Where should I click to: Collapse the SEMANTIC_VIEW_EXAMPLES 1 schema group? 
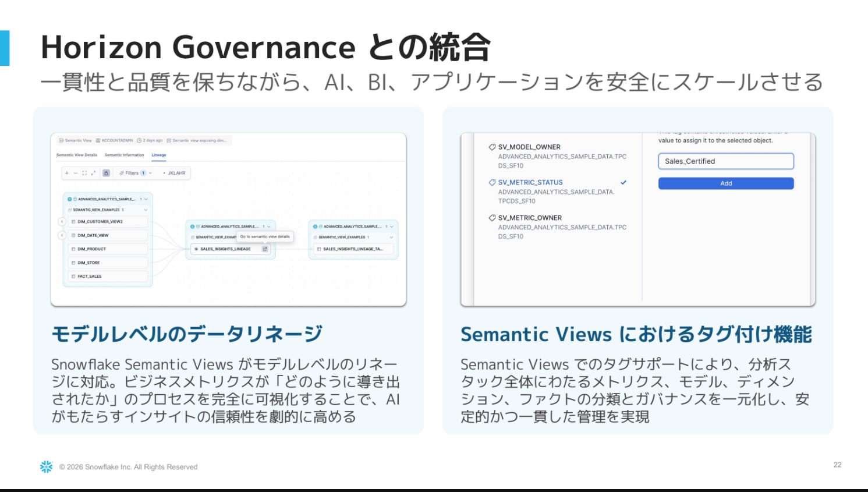point(391,237)
